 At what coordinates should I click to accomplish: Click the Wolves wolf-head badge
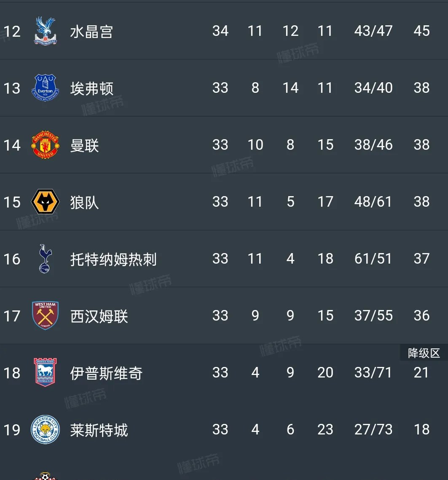click(44, 202)
